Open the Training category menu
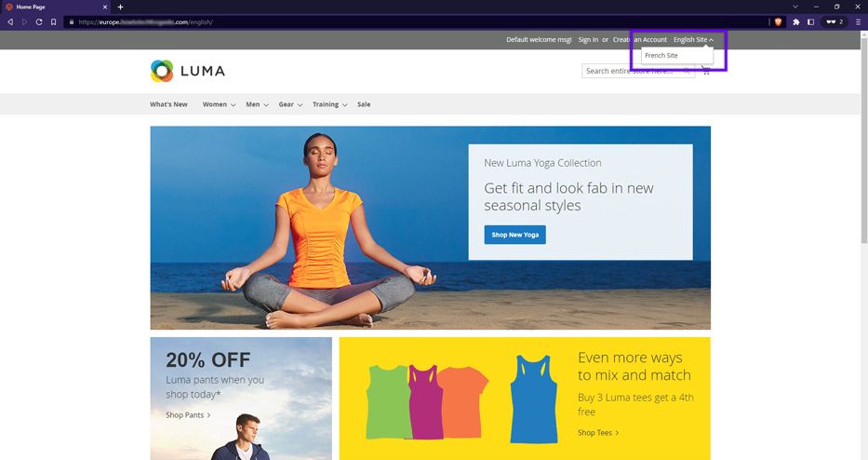The width and height of the screenshot is (868, 460). tap(326, 104)
